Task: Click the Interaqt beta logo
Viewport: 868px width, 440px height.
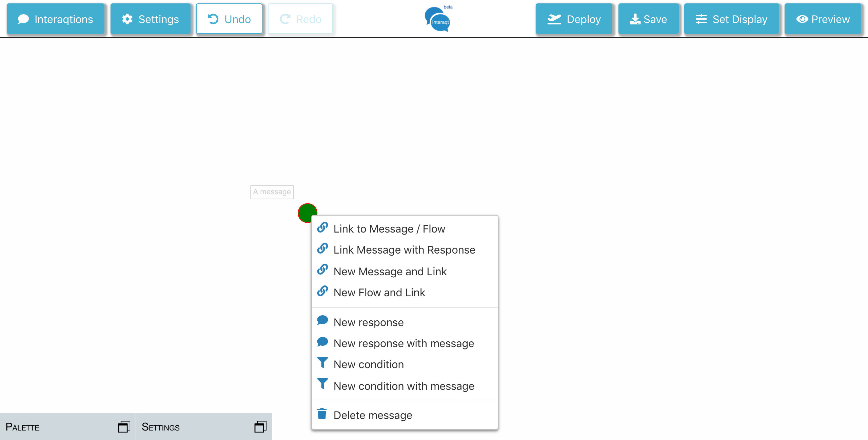Action: pos(439,19)
